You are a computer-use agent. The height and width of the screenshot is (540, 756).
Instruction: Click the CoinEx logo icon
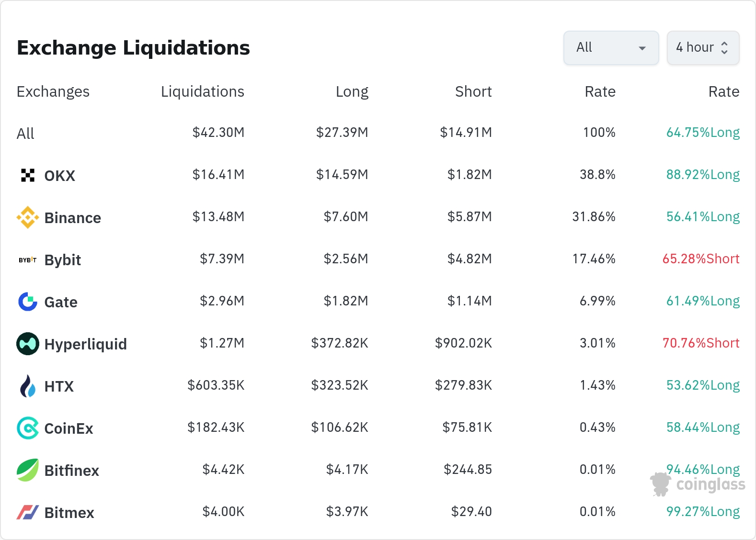[28, 428]
